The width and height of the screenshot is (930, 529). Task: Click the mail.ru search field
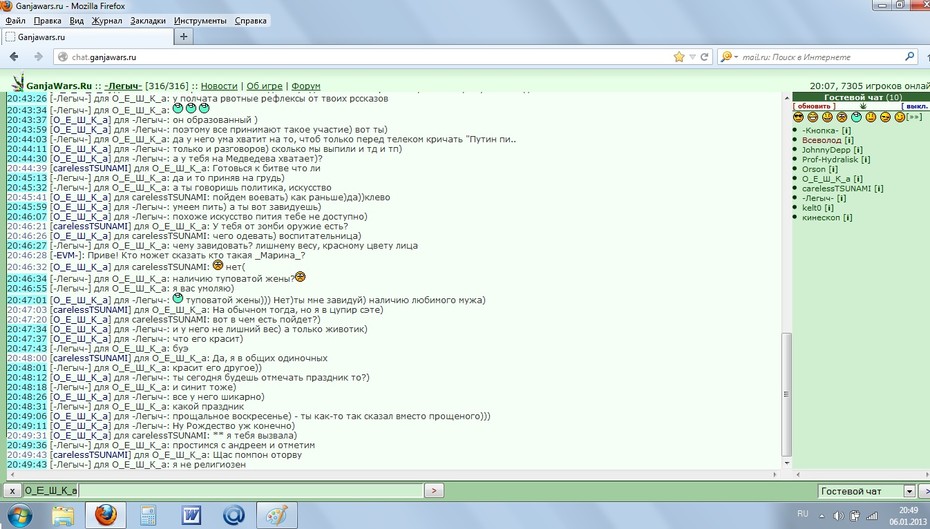coord(821,57)
